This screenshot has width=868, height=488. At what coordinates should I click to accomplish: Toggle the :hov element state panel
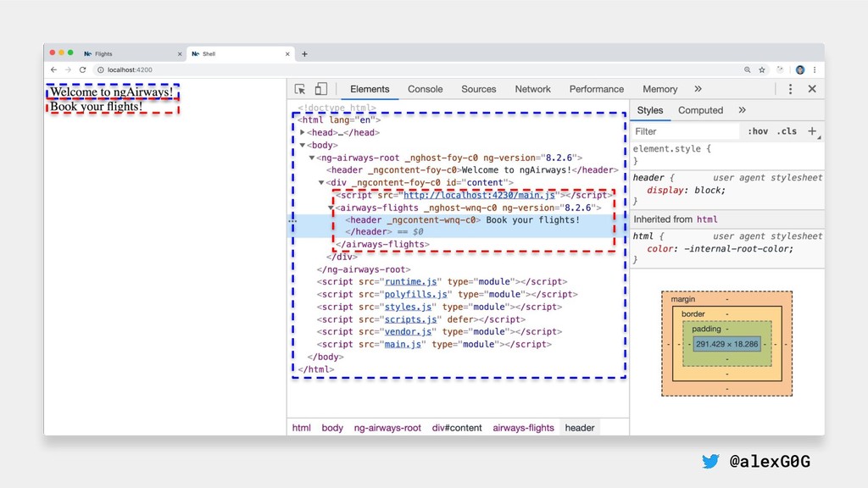(x=757, y=131)
